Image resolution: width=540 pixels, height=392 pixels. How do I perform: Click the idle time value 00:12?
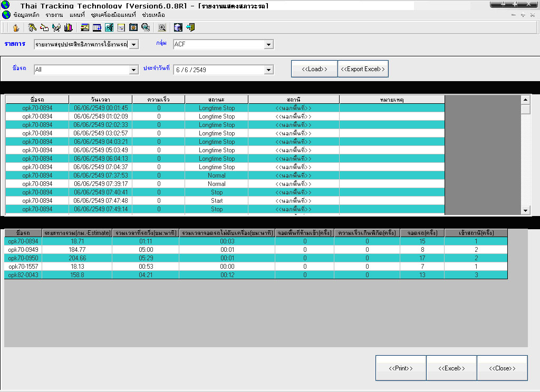pyautogui.click(x=227, y=275)
